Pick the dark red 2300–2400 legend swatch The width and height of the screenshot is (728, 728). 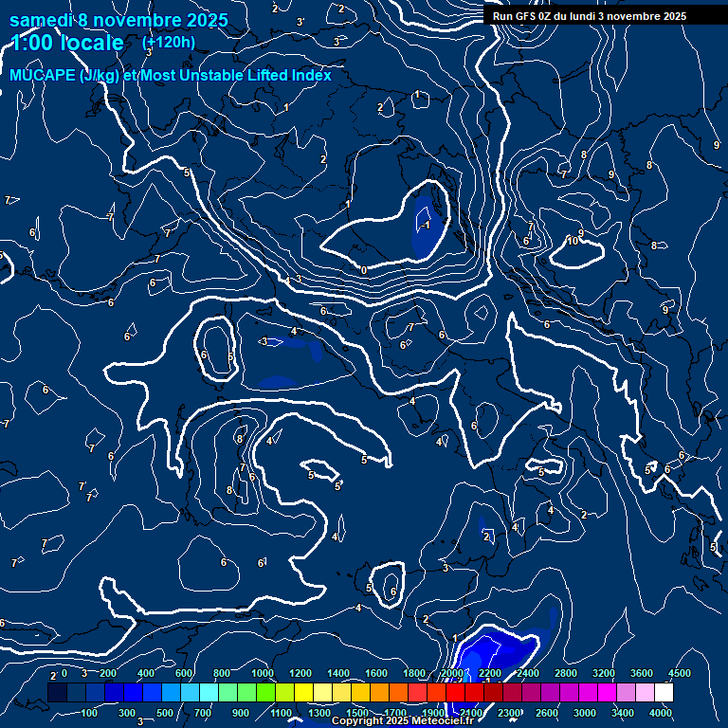[512, 692]
